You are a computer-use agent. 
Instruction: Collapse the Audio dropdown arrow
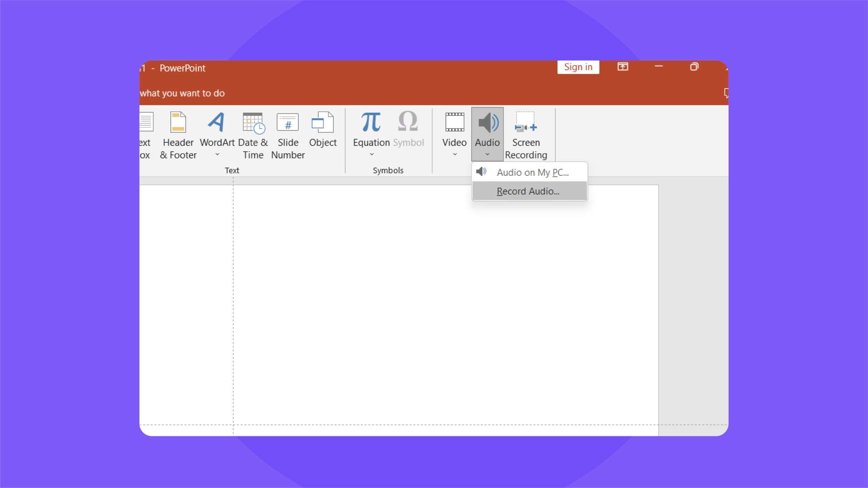[487, 155]
